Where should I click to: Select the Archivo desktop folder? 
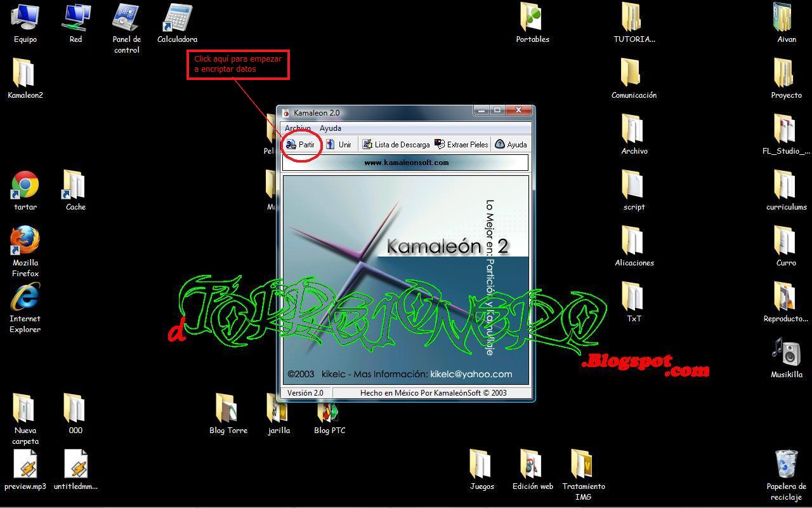click(634, 135)
